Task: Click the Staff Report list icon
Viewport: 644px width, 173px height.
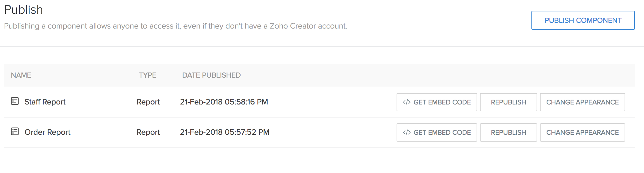Action: coord(15,102)
